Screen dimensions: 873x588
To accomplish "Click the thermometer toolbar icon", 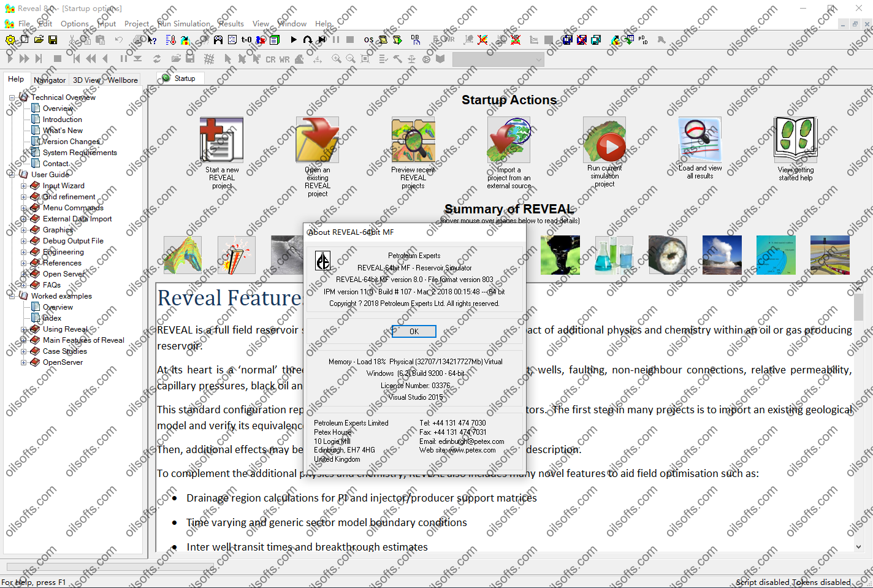I will (x=170, y=40).
